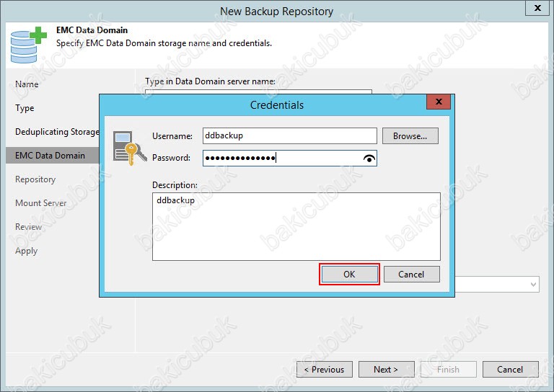Click Browse... to pick a username
The image size is (554, 392).
coord(410,135)
